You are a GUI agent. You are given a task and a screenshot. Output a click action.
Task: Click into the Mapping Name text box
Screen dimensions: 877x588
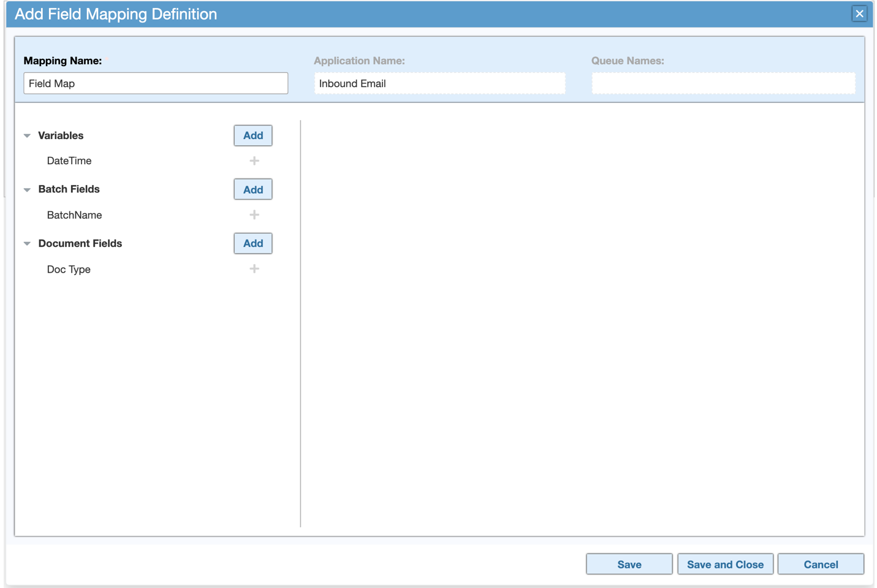click(156, 83)
